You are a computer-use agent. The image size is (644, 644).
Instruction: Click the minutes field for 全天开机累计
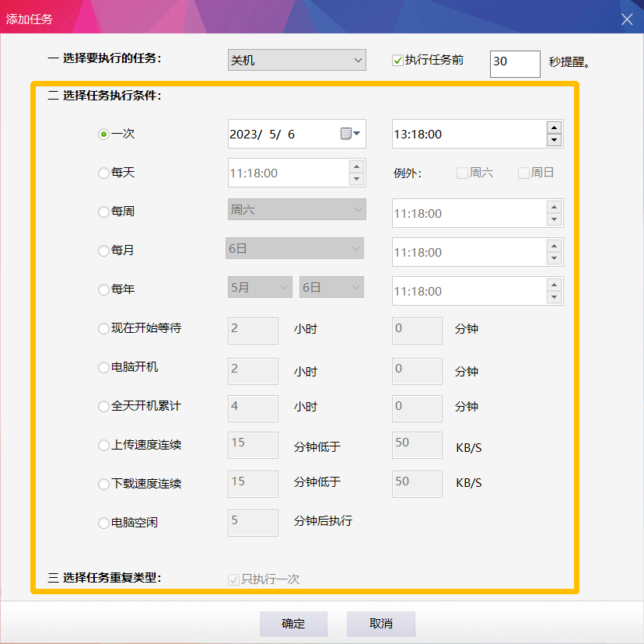coord(417,408)
